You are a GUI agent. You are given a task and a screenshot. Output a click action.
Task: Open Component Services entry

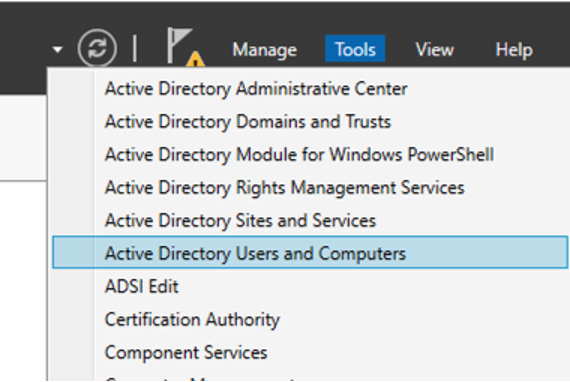310,353
